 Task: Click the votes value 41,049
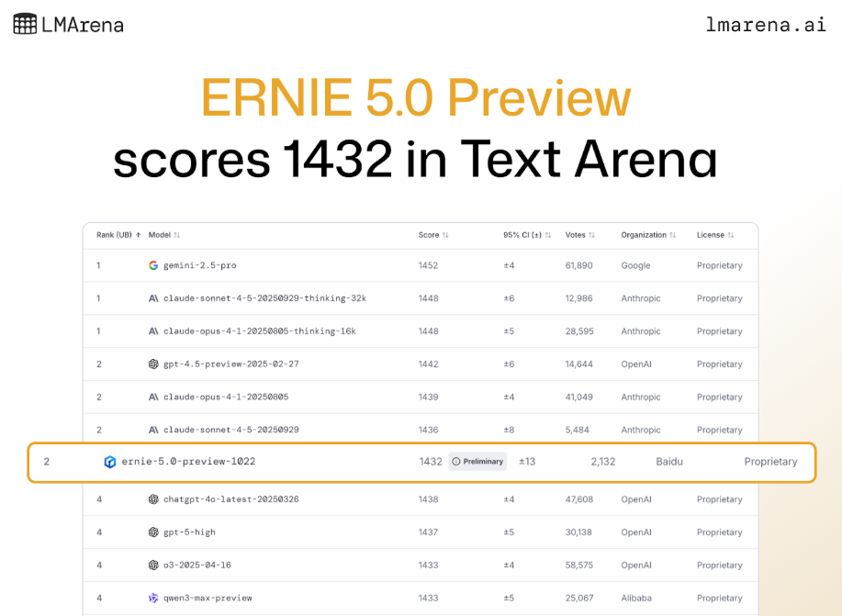coord(578,397)
